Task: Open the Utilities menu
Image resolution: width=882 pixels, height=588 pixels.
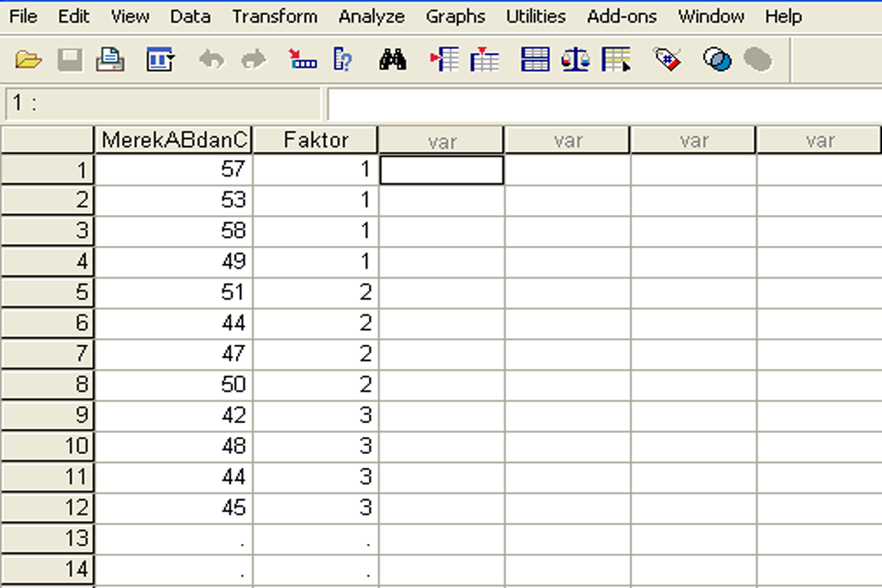Action: (x=536, y=16)
